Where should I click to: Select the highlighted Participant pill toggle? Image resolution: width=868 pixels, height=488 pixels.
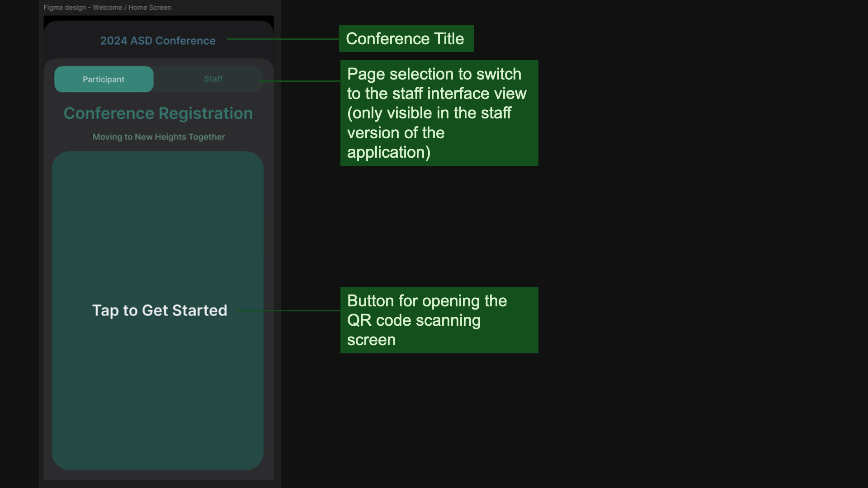point(104,79)
